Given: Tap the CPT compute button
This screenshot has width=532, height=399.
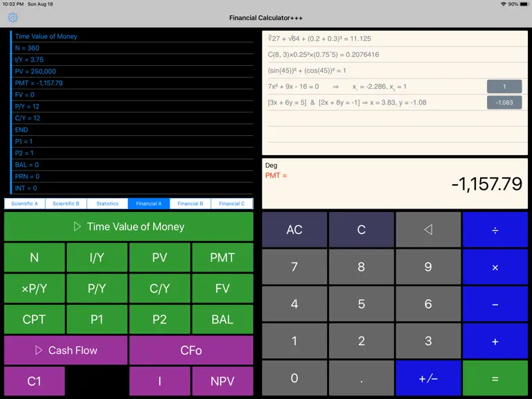Looking at the screenshot, I should tap(34, 319).
